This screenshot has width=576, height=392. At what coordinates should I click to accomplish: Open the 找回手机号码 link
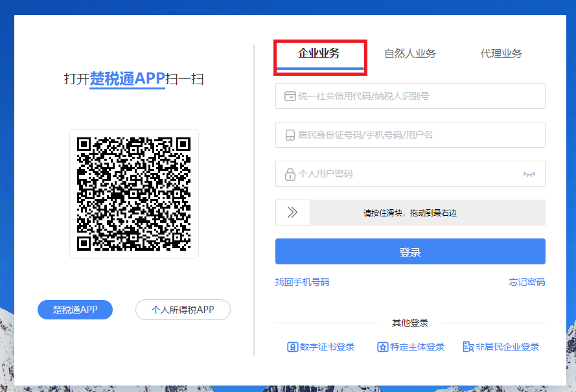(303, 282)
